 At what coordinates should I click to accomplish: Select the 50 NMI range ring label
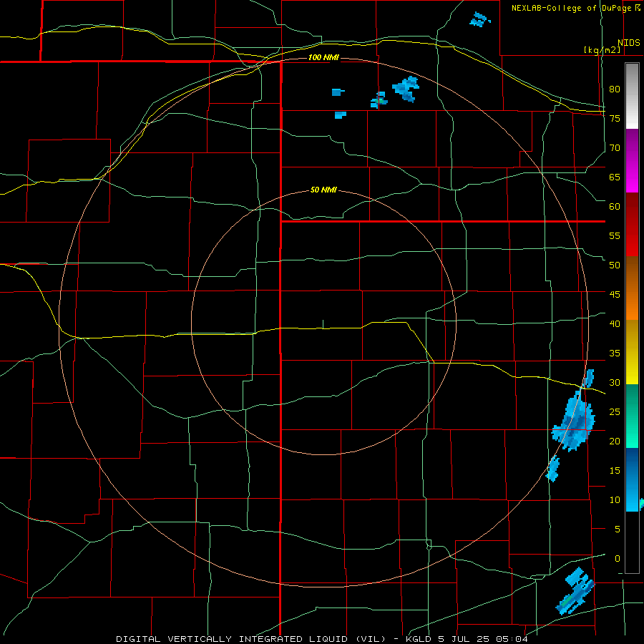tap(323, 190)
